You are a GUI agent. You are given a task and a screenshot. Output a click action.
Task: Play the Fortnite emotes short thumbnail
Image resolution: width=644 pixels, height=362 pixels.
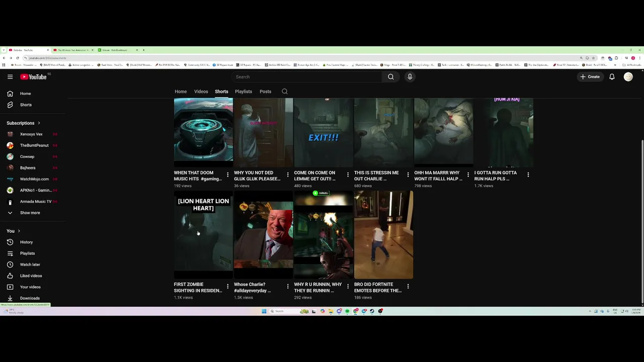(x=383, y=234)
